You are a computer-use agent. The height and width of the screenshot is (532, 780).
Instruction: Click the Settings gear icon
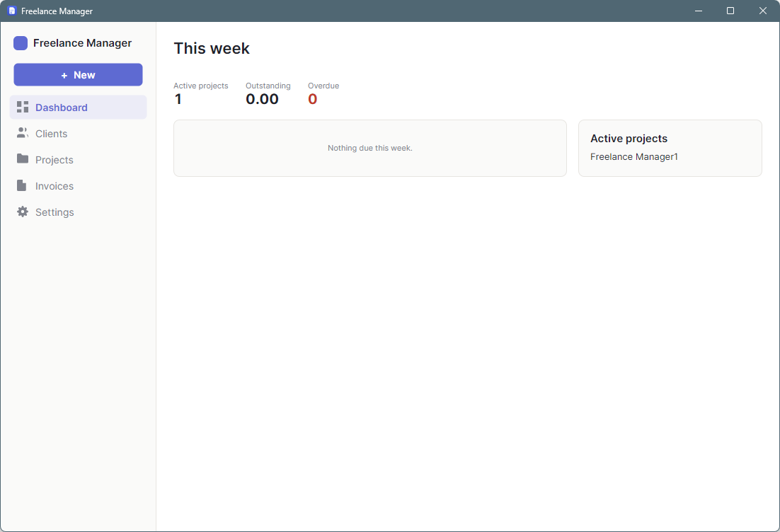point(23,212)
